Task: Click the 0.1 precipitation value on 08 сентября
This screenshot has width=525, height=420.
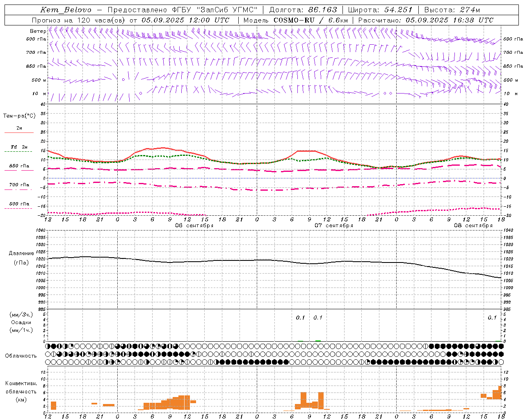Action: pyautogui.click(x=492, y=317)
